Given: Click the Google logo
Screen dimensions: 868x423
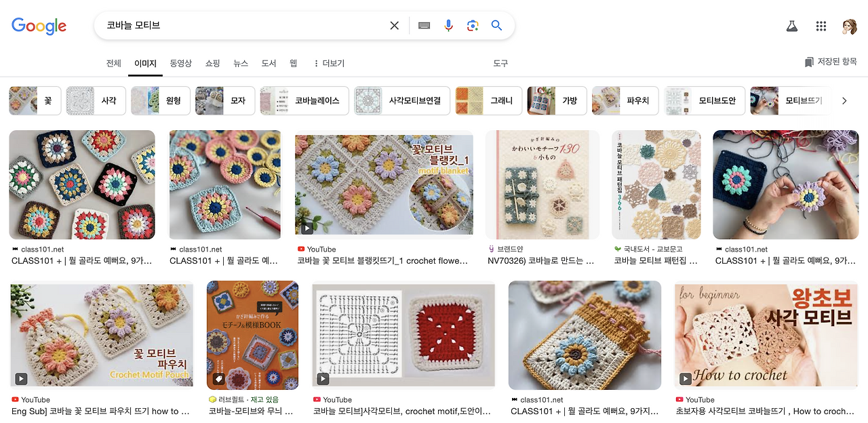Looking at the screenshot, I should pos(39,26).
